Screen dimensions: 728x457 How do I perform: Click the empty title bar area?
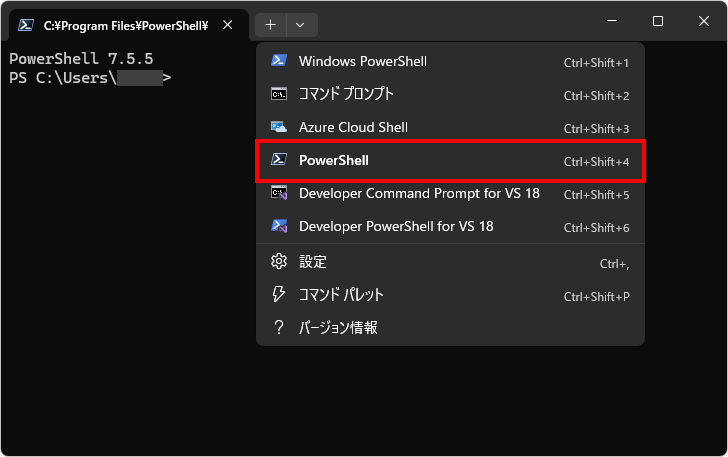pos(450,21)
